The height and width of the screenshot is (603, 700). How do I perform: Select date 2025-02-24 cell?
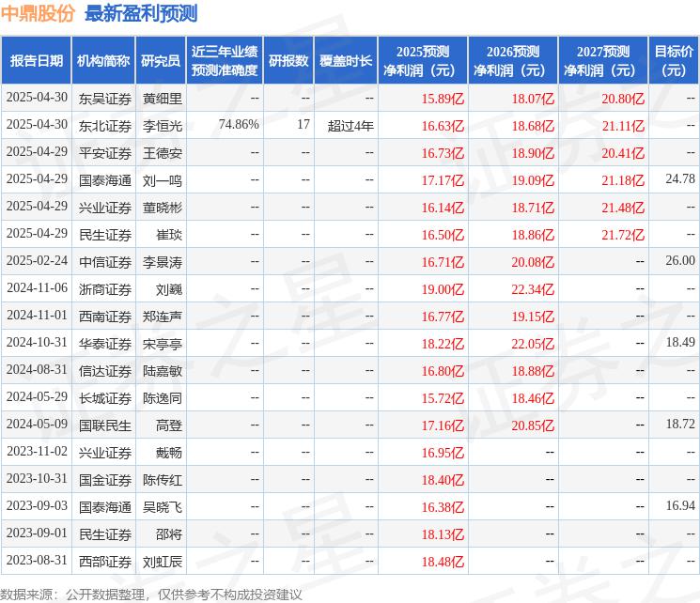37,261
